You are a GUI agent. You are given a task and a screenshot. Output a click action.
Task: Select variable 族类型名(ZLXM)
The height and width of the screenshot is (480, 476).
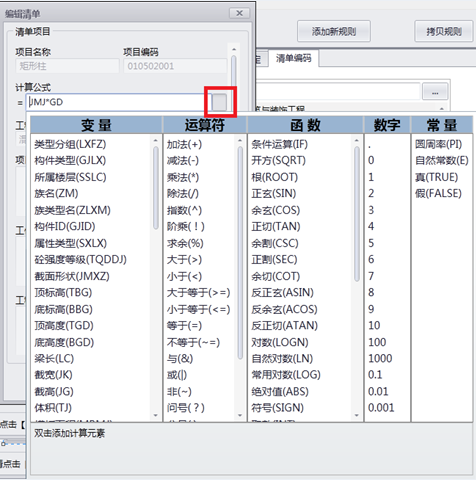pos(72,210)
